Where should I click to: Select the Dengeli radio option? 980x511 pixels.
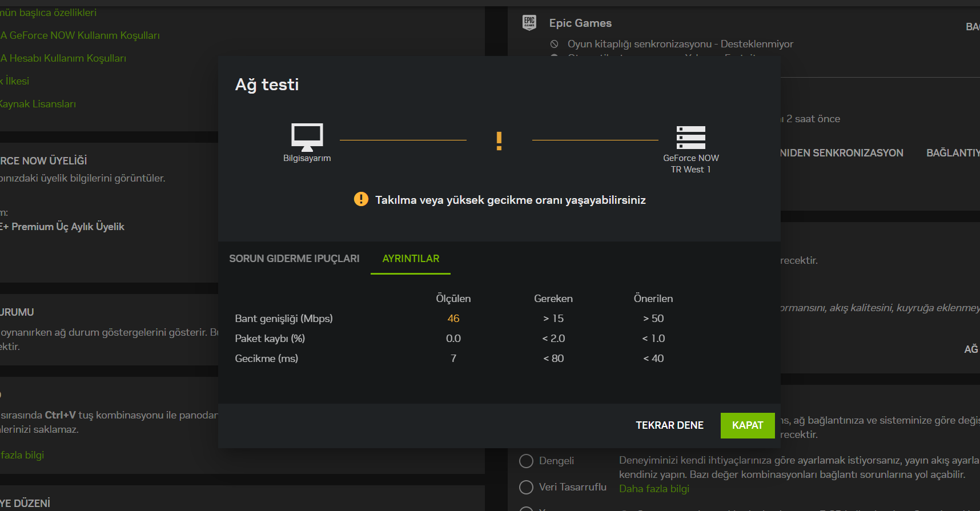tap(526, 461)
